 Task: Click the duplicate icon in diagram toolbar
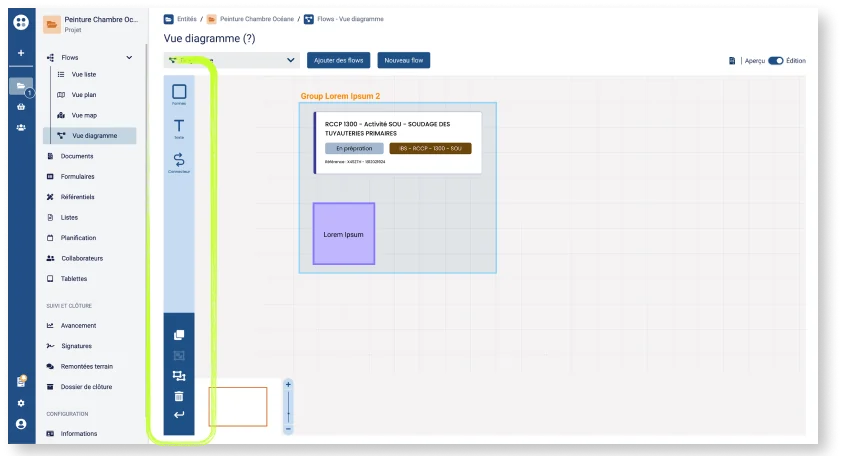[179, 335]
